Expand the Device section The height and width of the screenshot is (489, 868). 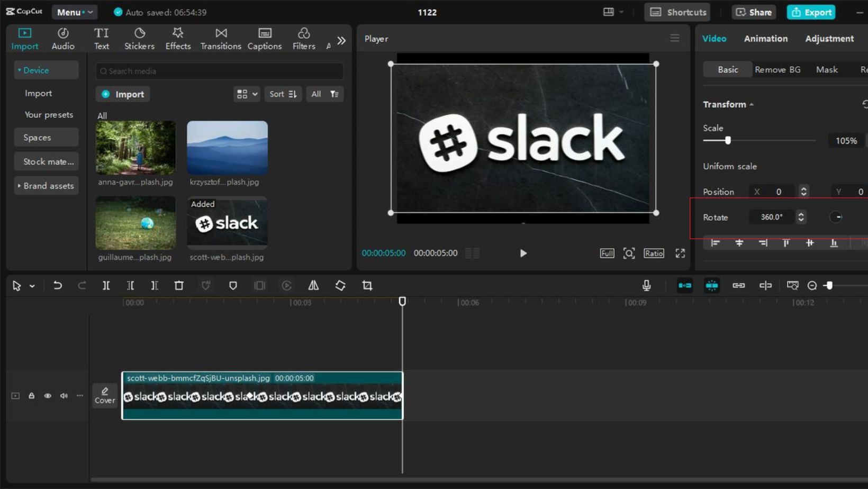46,70
